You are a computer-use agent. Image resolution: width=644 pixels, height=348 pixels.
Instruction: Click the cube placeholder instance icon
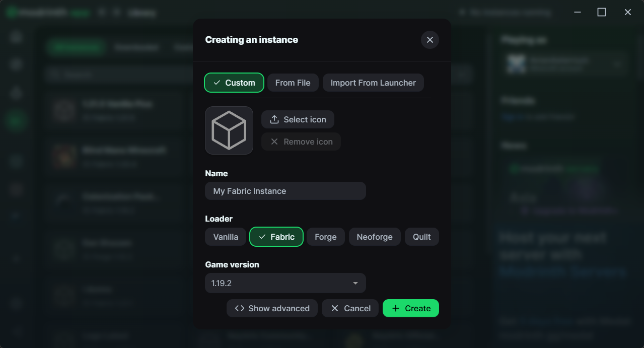tap(229, 130)
